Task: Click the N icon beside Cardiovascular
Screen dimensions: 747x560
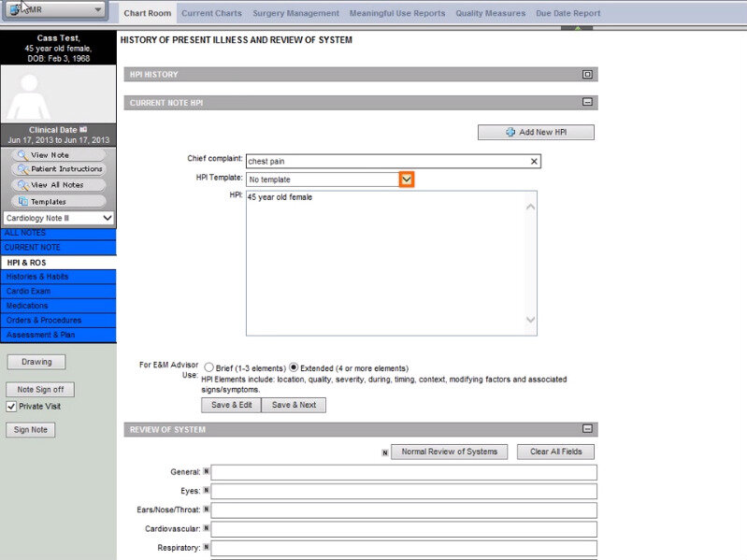Action: click(x=206, y=528)
